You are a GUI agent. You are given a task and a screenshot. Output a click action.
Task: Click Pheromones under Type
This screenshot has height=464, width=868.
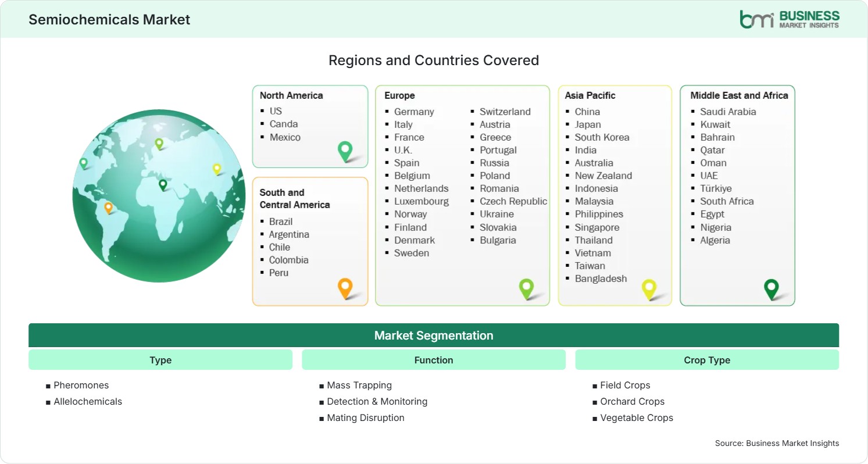[x=81, y=385]
